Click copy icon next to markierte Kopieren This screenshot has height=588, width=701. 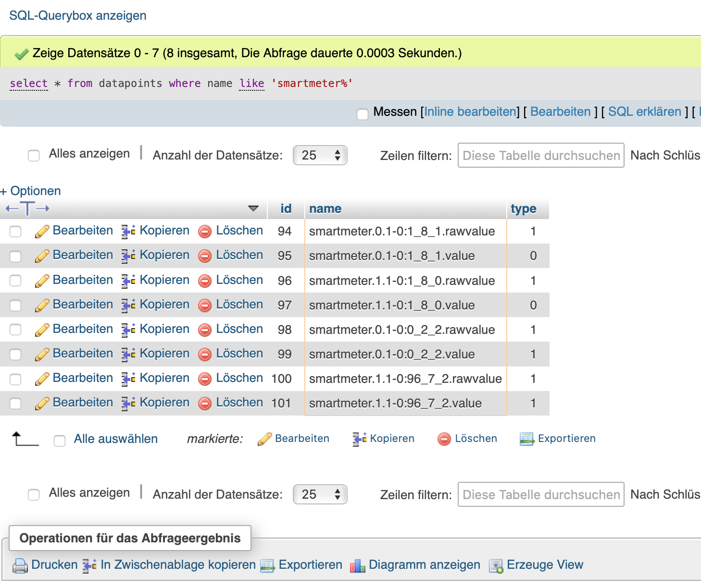(359, 439)
